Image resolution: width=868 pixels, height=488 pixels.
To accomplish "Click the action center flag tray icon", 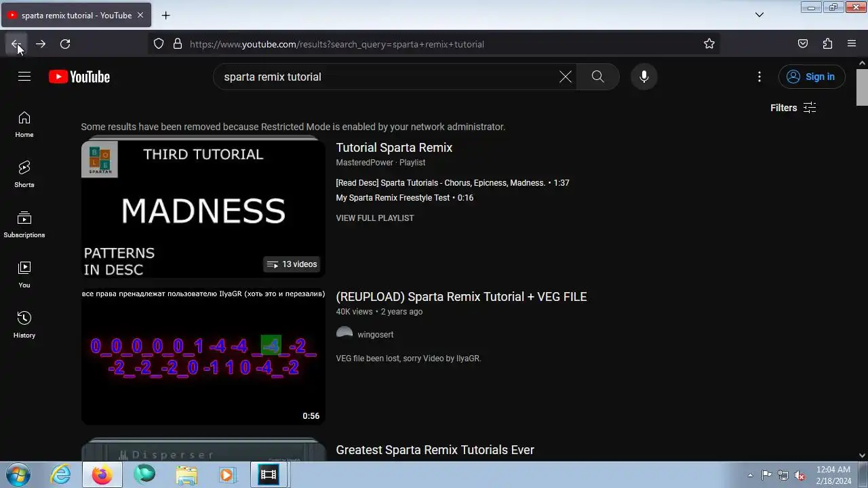I will click(767, 475).
